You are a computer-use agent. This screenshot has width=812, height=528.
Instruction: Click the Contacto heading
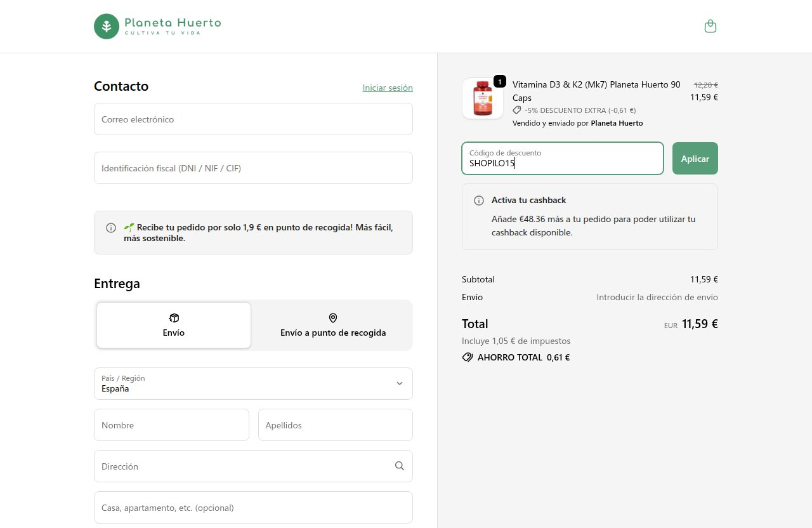[121, 86]
